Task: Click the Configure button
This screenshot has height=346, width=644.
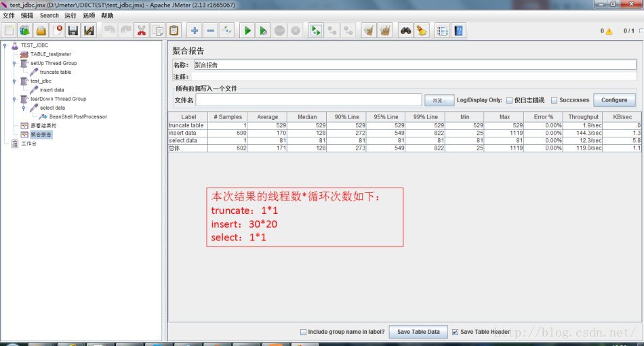Action: [x=614, y=100]
